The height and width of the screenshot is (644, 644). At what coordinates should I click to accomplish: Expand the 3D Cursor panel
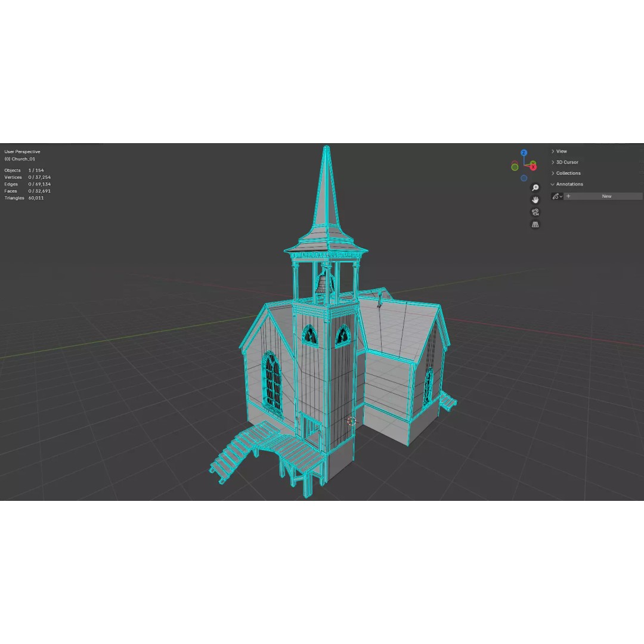566,162
